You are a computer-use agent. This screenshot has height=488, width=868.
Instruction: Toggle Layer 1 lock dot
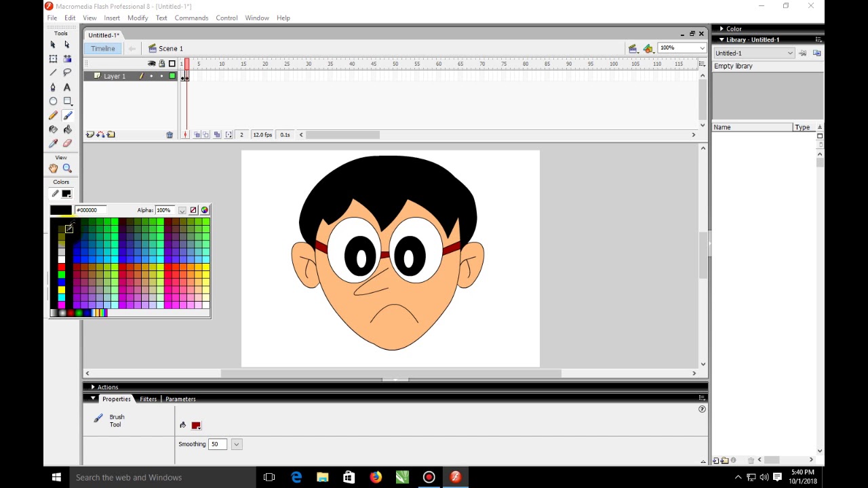pos(161,76)
